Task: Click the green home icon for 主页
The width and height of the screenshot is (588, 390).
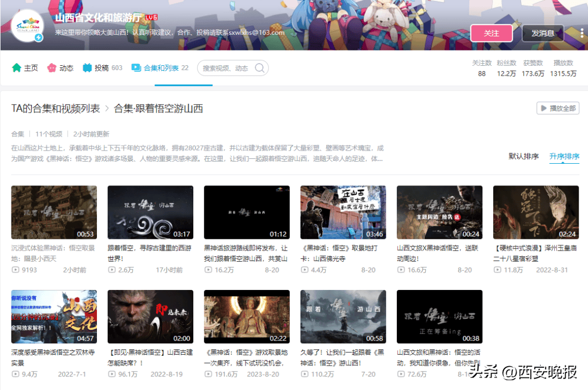Action: point(16,68)
